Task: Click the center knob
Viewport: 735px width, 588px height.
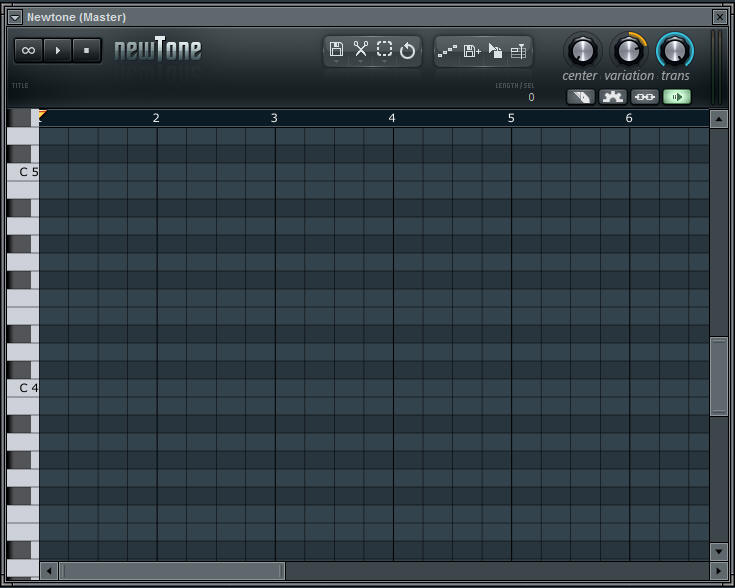Action: (581, 51)
